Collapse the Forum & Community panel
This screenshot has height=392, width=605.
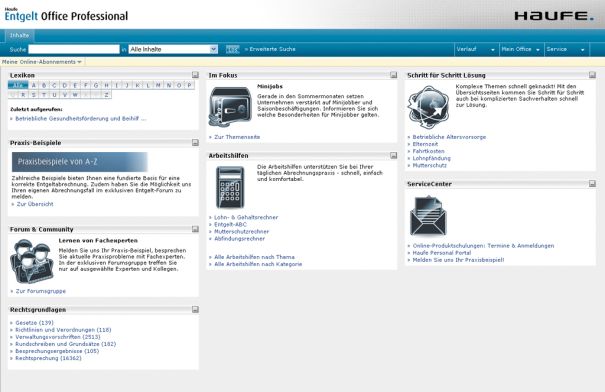(195, 229)
